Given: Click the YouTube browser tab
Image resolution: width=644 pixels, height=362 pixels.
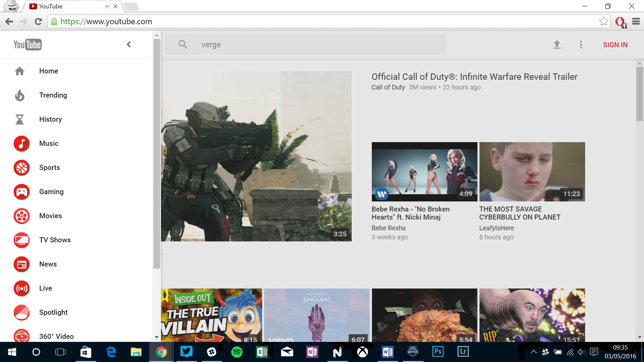Looking at the screenshot, I should pos(72,6).
